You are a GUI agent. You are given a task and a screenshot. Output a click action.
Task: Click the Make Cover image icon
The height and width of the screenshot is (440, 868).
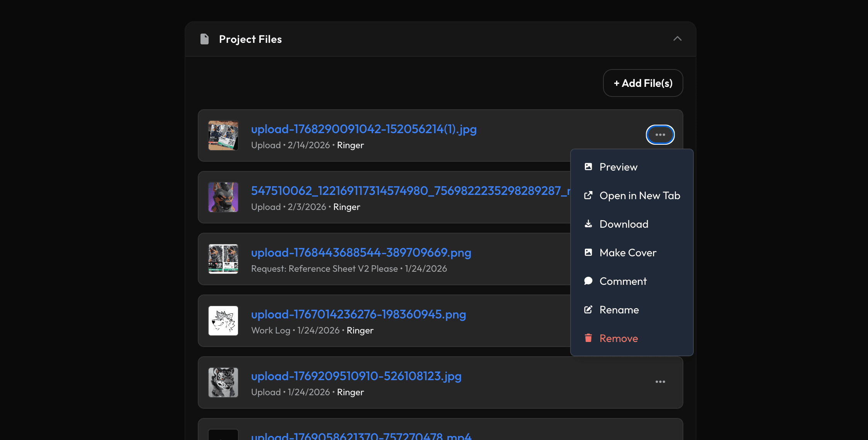point(588,252)
